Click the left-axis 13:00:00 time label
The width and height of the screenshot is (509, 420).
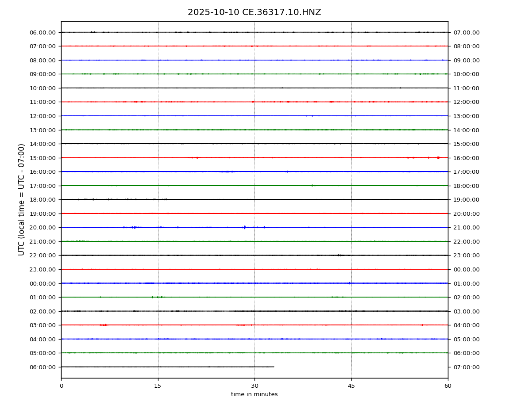point(42,130)
